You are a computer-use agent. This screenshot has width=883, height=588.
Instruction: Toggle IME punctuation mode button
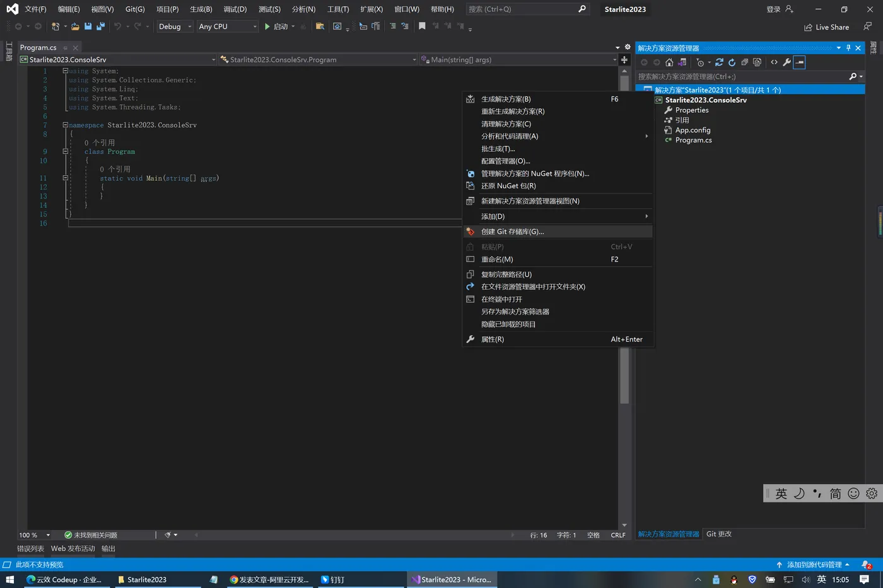click(x=817, y=493)
